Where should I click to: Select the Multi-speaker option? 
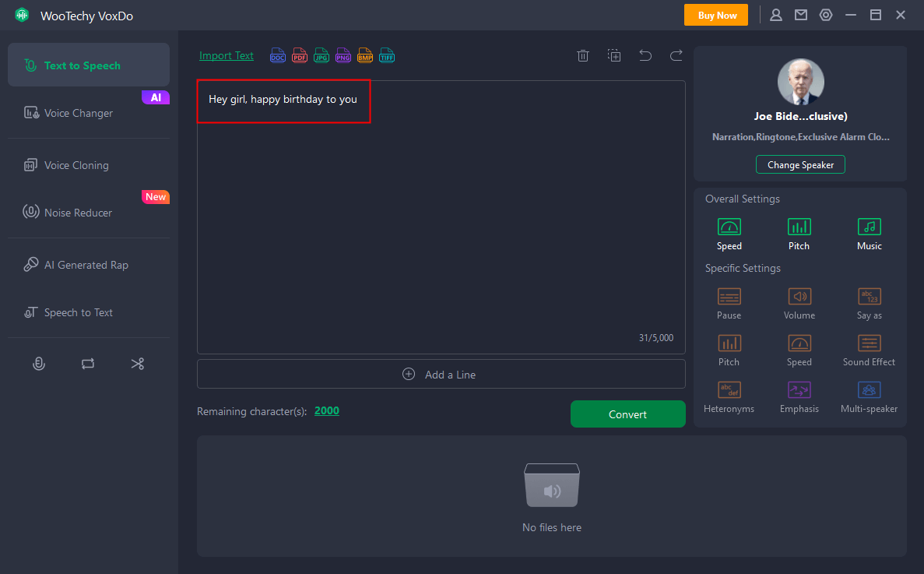click(x=869, y=390)
